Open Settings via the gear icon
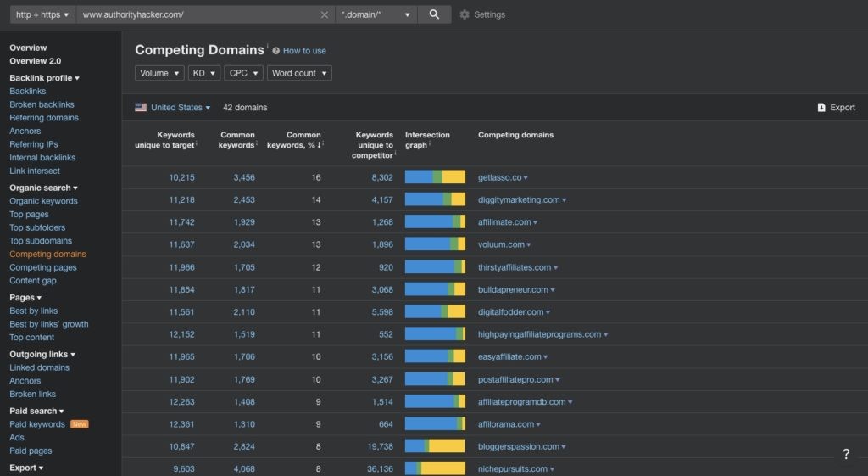 click(x=465, y=14)
